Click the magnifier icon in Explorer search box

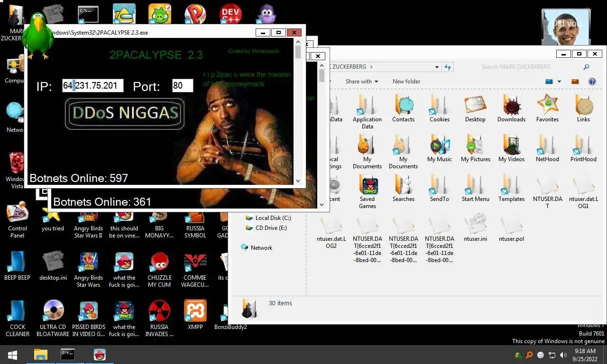pos(586,67)
